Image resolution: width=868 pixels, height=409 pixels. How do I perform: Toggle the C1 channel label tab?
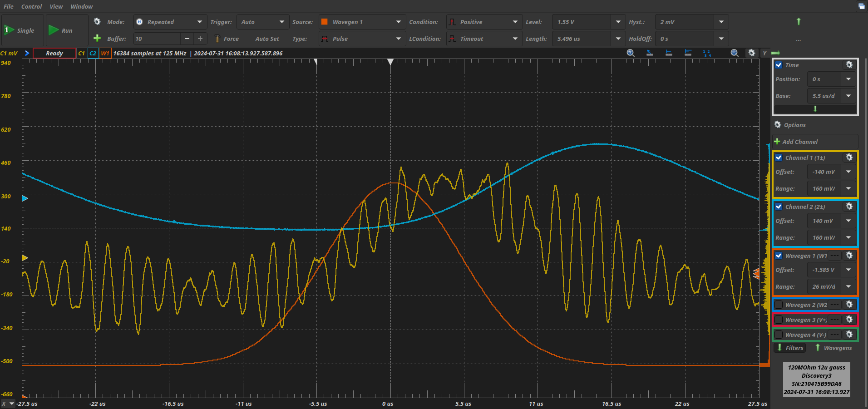point(82,53)
